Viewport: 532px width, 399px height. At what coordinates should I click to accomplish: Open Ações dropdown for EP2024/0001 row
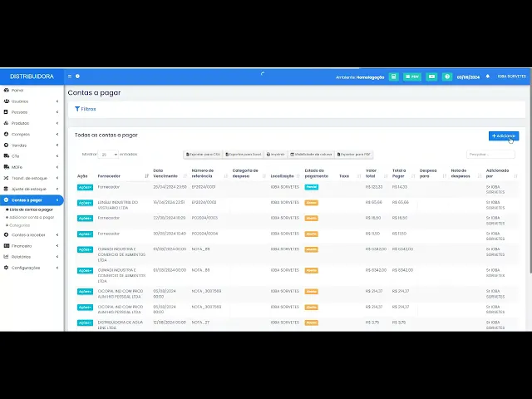coord(85,187)
